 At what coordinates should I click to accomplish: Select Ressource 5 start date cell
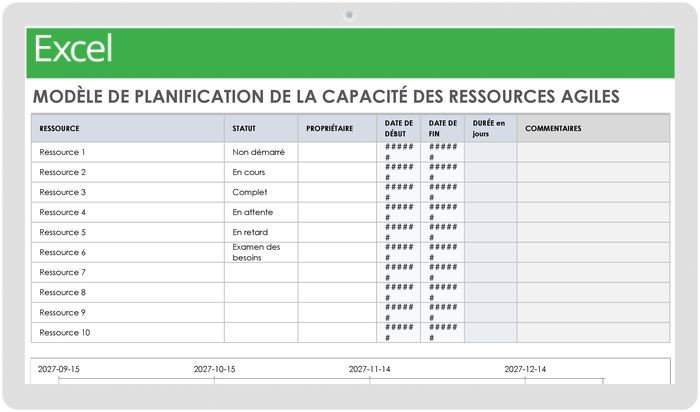click(399, 233)
